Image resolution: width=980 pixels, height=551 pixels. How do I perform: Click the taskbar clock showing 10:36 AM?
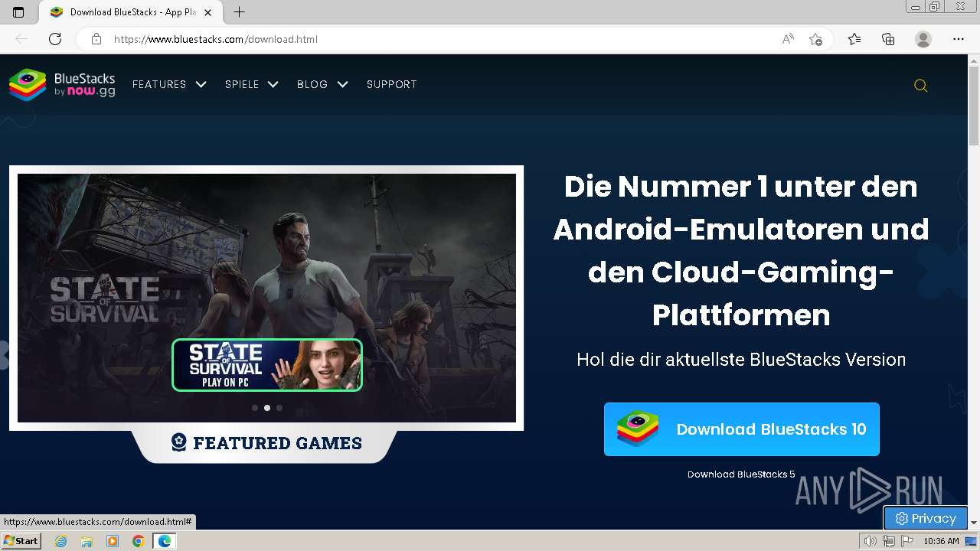(941, 541)
